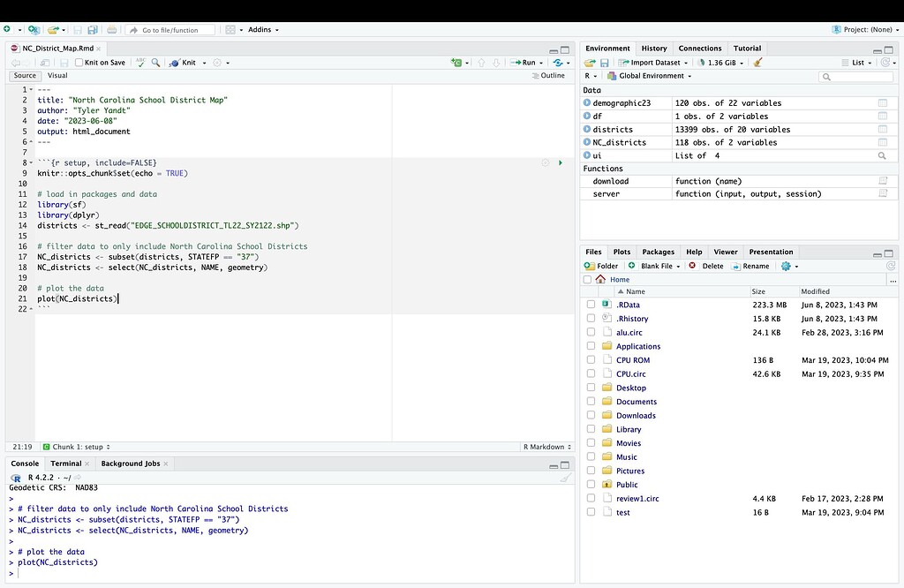Screen dimensions: 904x588
Task: Open Chunk 1: setup navigator
Action: point(76,447)
